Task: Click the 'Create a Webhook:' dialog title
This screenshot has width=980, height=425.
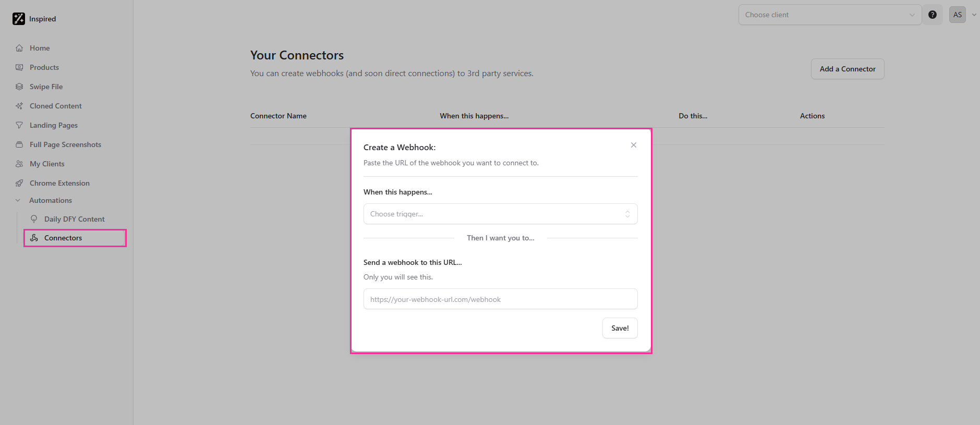Action: point(400,148)
